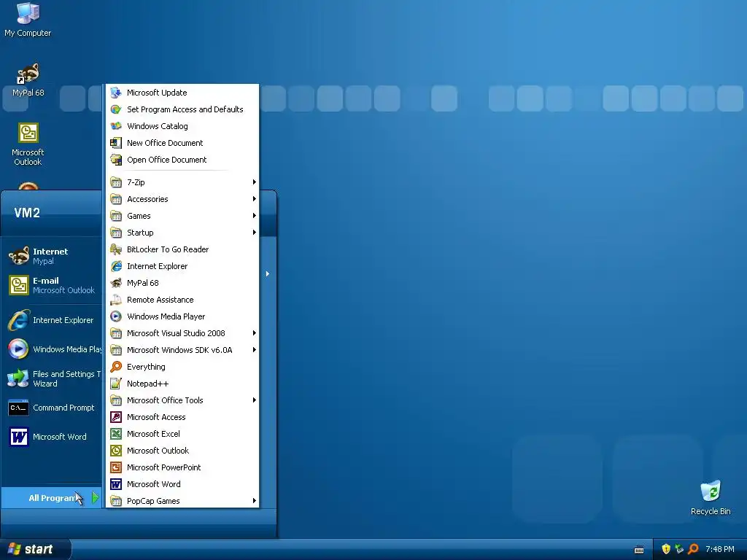Open the Windows Catalog icon
747x560 pixels.
tap(116, 126)
